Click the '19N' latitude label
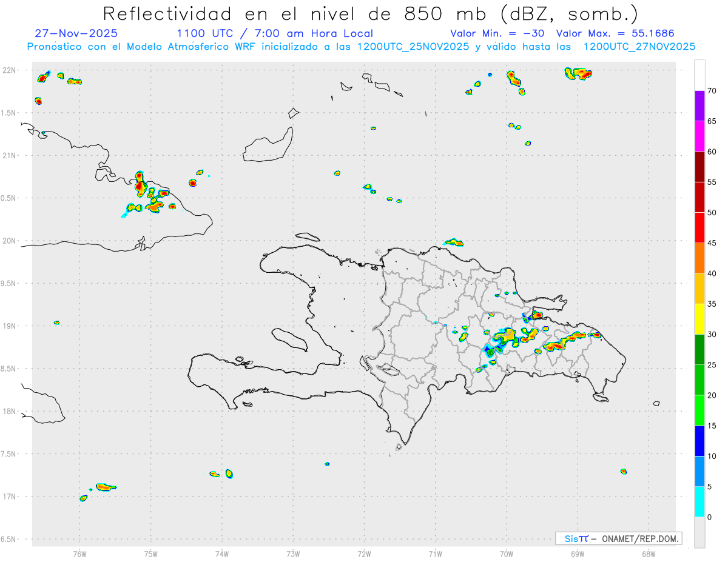The image size is (728, 562). pyautogui.click(x=9, y=326)
